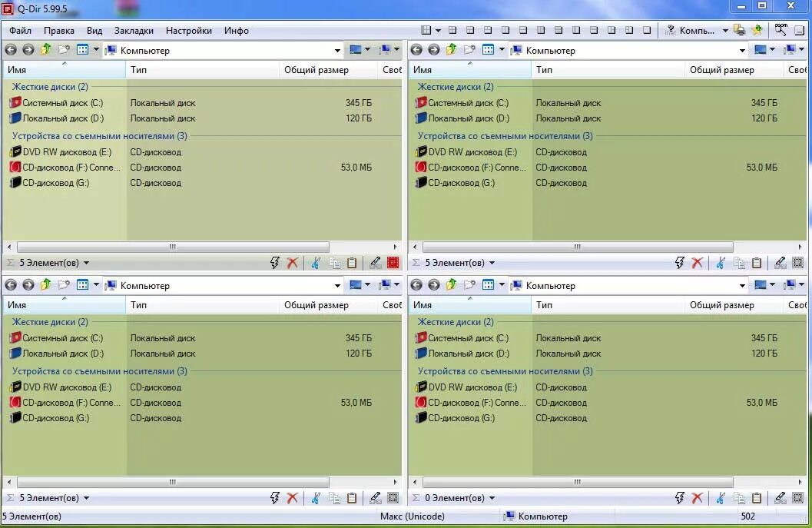Select the pencil edit icon in bottom-left pane
The width and height of the screenshot is (812, 528).
376,497
